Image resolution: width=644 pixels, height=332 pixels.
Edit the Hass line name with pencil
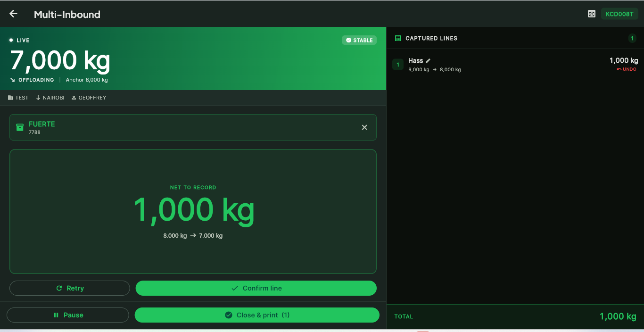tap(428, 61)
